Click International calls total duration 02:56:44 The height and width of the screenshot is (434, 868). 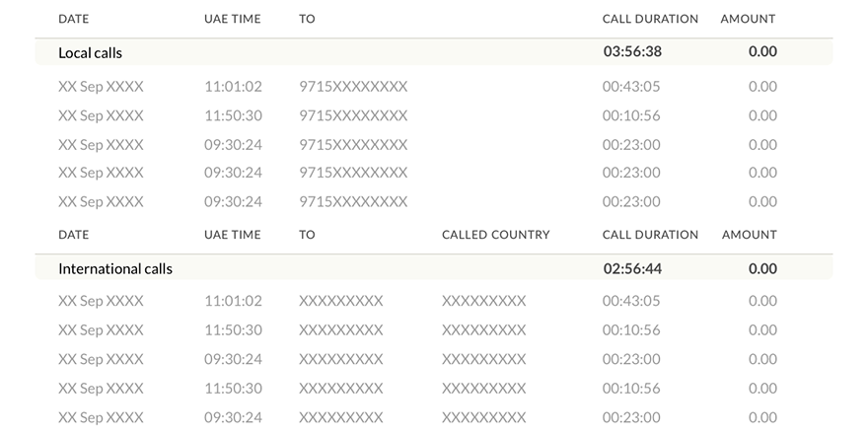pyautogui.click(x=632, y=268)
